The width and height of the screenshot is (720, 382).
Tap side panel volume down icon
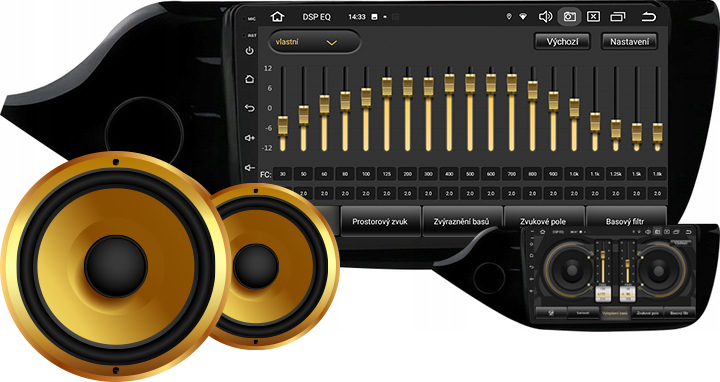click(250, 168)
